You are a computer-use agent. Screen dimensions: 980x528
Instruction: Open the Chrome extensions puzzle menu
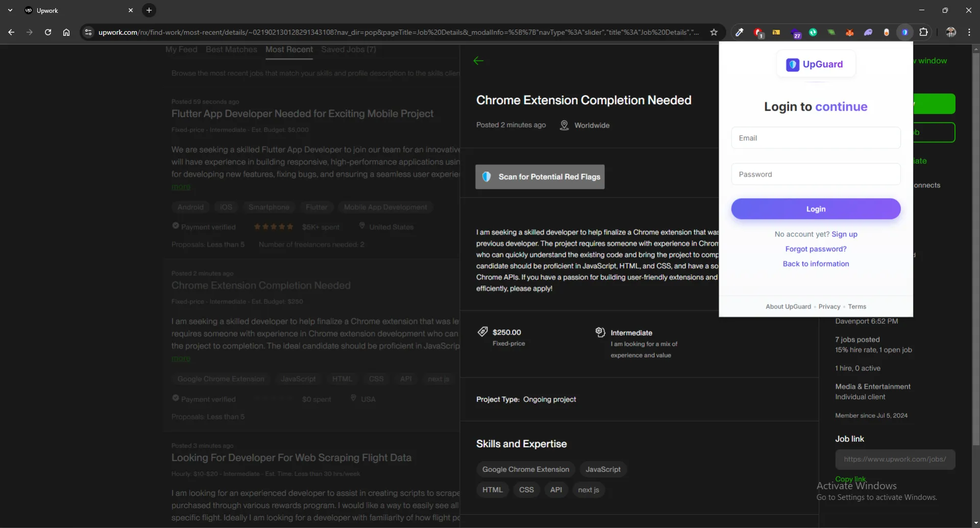pyautogui.click(x=923, y=32)
